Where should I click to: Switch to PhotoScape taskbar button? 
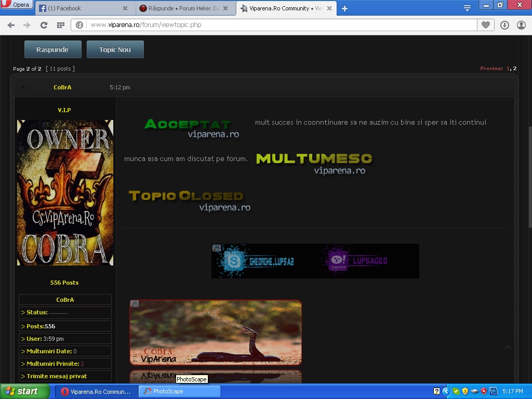pyautogui.click(x=180, y=392)
